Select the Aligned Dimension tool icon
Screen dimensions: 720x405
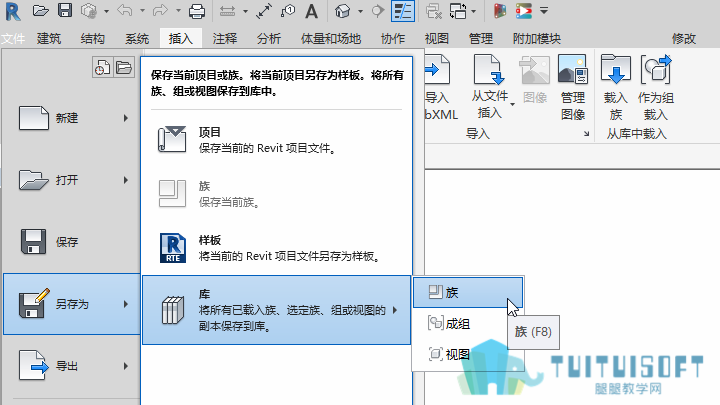(x=264, y=11)
